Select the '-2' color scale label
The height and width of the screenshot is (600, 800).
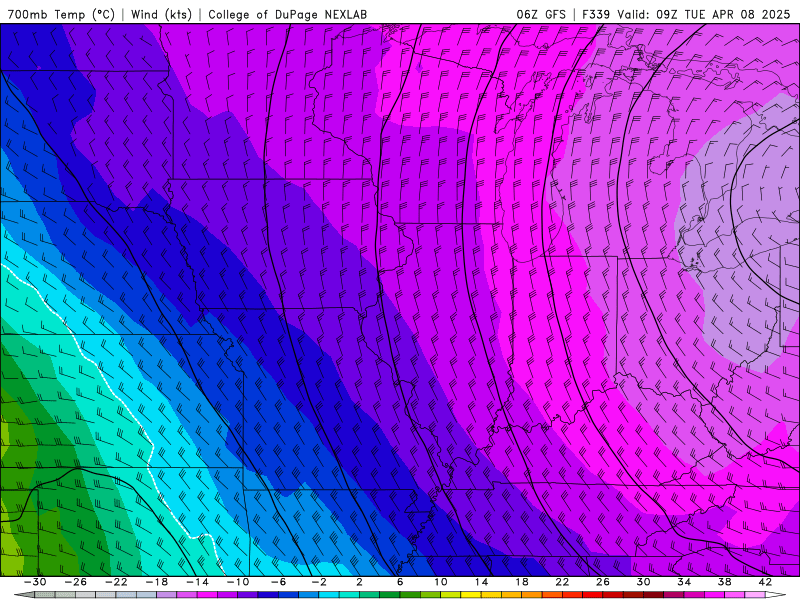point(319,582)
